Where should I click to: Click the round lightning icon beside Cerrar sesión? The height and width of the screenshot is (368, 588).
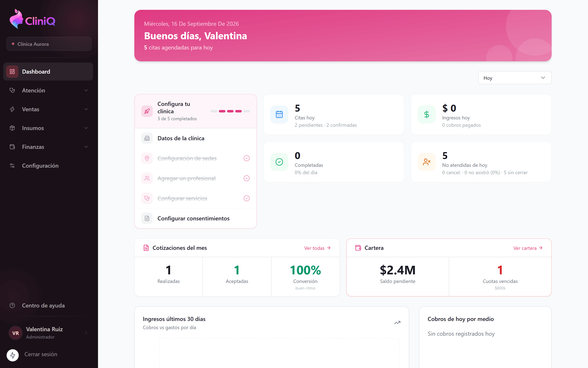tap(13, 355)
